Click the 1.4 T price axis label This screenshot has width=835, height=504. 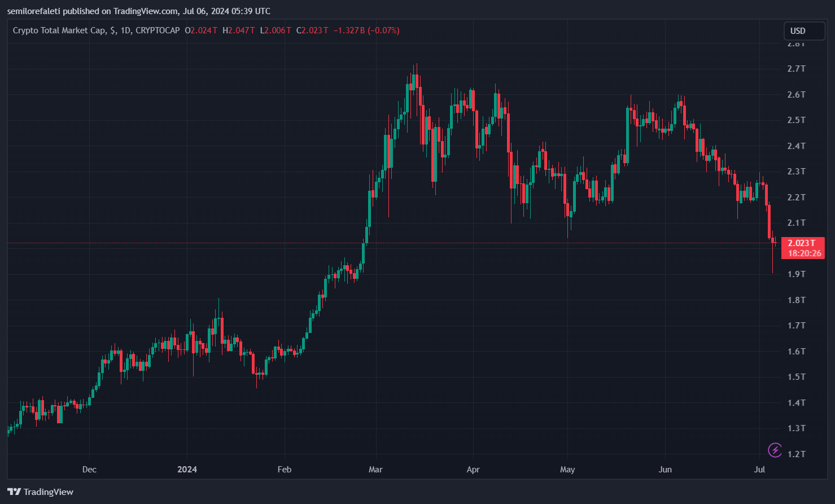click(x=797, y=403)
